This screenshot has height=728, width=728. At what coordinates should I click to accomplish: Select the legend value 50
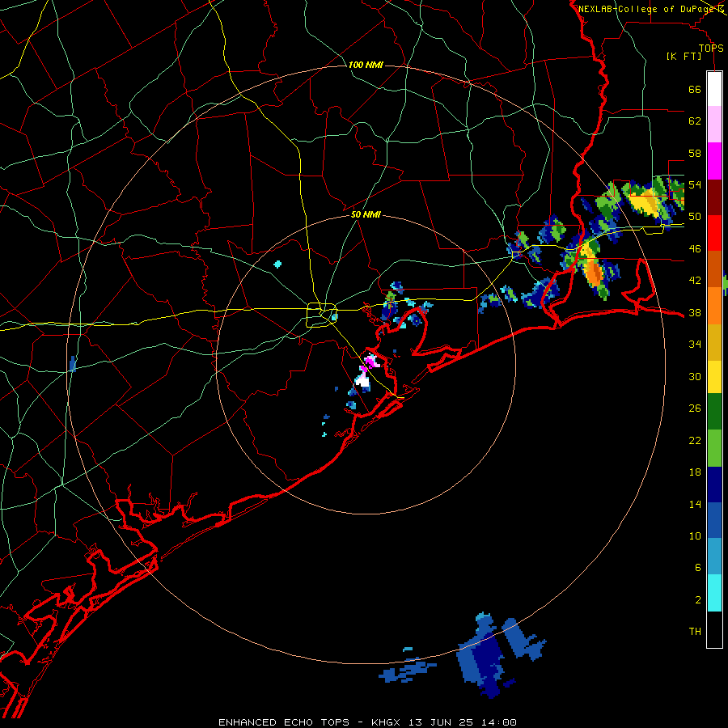click(695, 217)
